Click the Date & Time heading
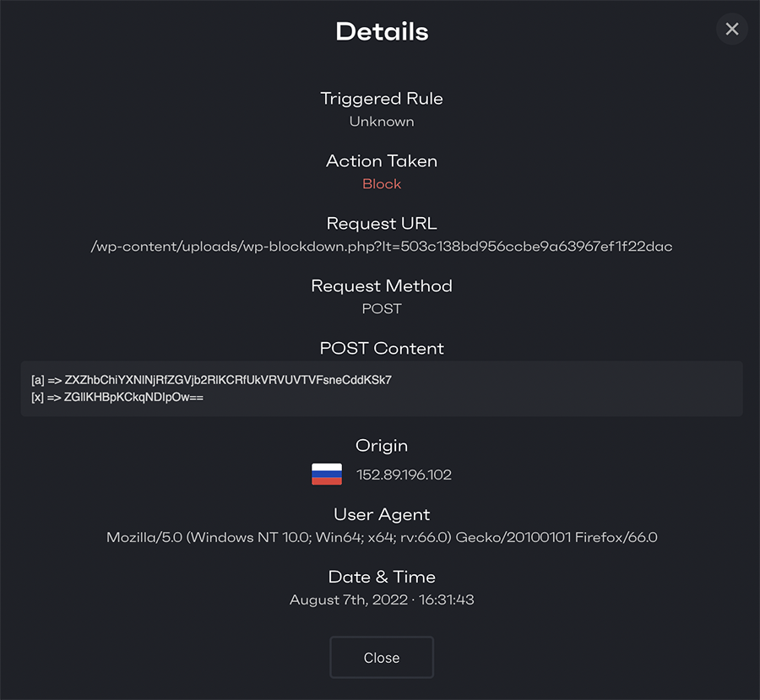760x700 pixels. click(382, 577)
